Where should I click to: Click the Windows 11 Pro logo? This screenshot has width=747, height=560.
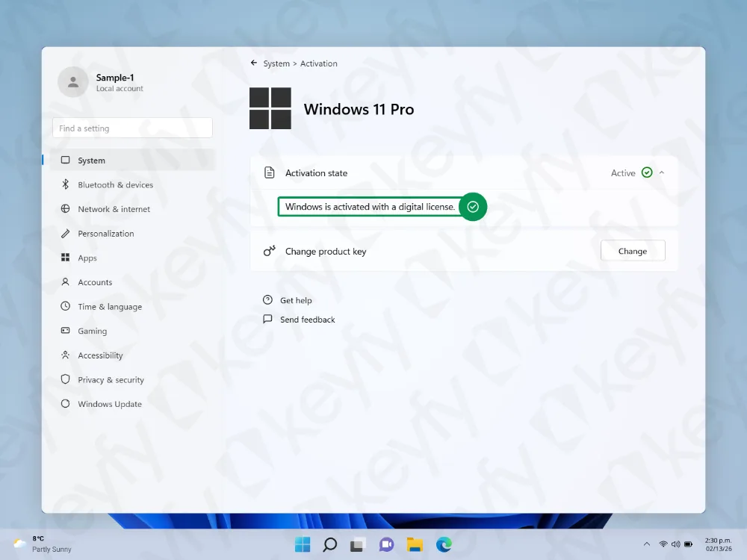coord(270,108)
